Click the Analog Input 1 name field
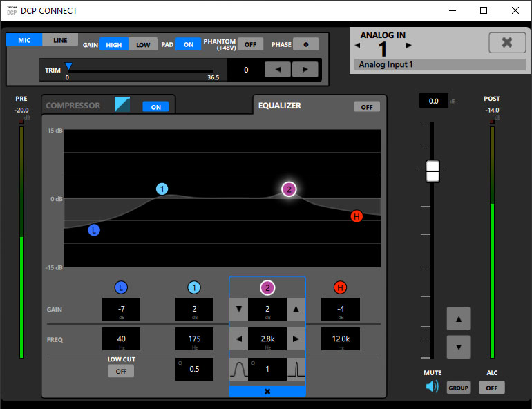Image resolution: width=532 pixels, height=409 pixels. point(439,64)
